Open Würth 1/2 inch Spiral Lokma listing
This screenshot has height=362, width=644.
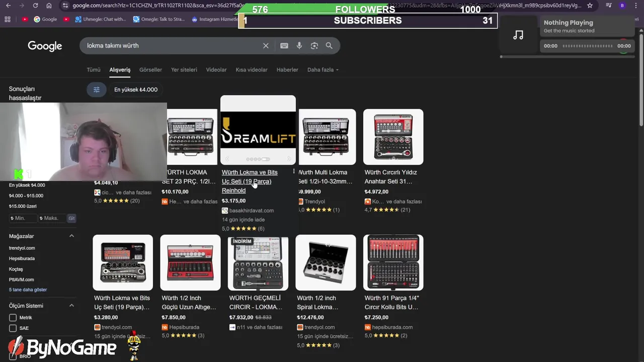[317, 302]
